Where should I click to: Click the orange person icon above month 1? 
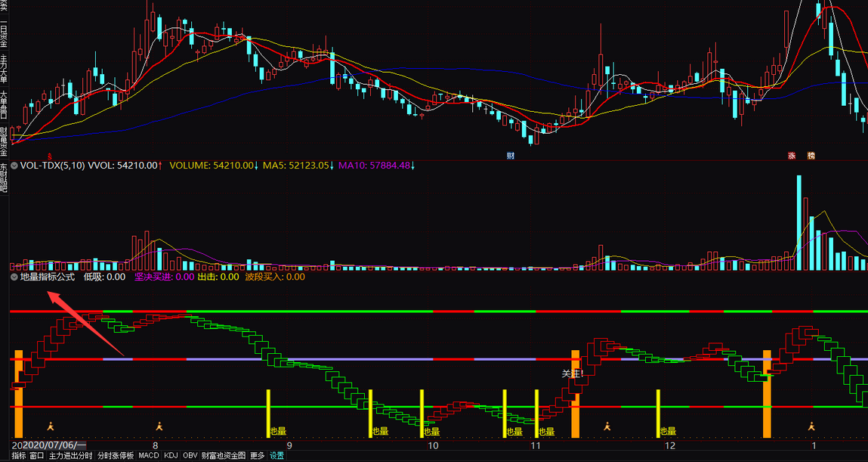pos(811,426)
